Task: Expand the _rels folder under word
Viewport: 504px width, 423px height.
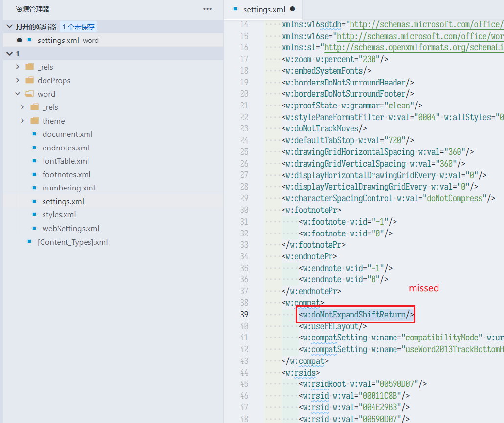Action: [x=22, y=107]
